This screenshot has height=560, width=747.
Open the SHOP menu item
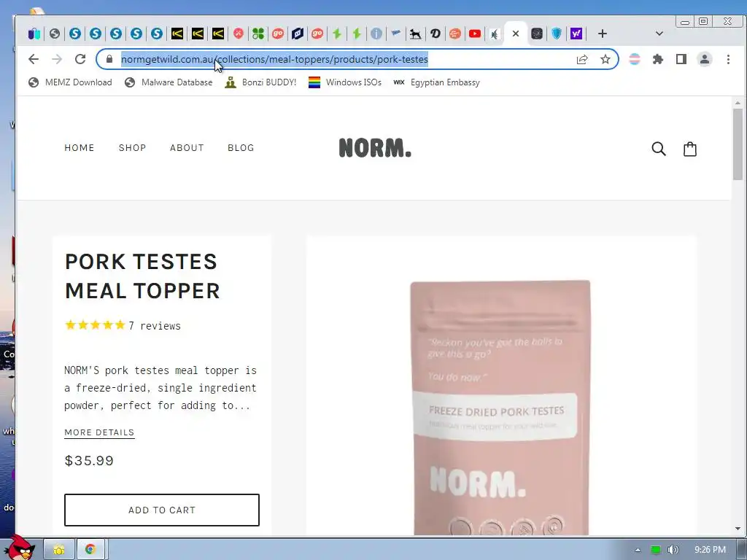coord(133,148)
